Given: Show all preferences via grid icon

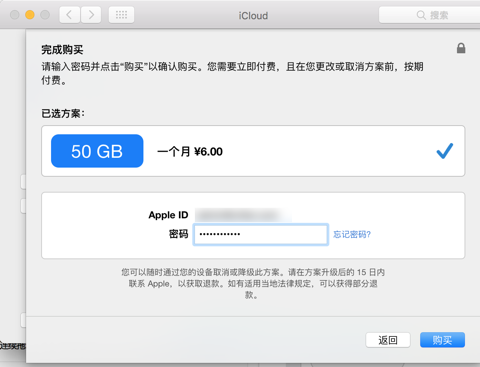Looking at the screenshot, I should (121, 15).
